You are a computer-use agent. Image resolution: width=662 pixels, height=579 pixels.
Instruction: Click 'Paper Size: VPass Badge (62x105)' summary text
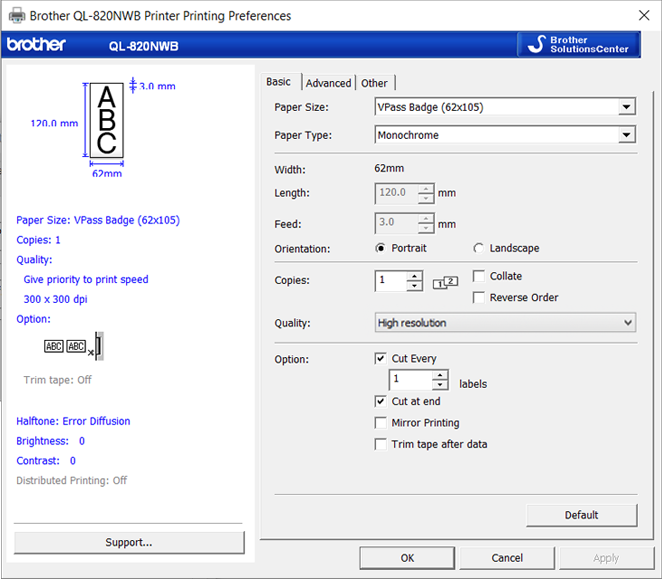(98, 220)
